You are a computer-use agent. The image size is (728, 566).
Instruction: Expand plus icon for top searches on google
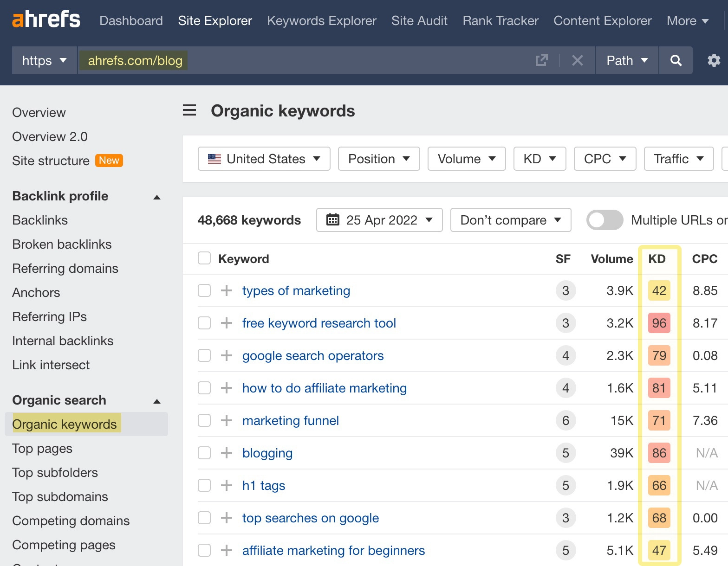point(227,518)
